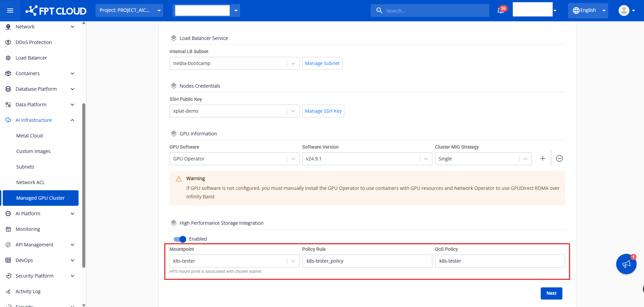Click the plus icon to add GPU software
Image resolution: width=644 pixels, height=307 pixels.
(542, 158)
